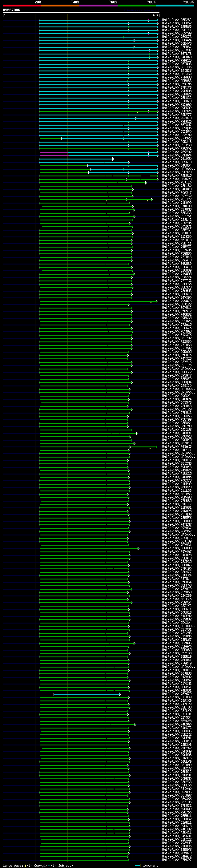
Task: Click the green ~80% legend segment
Action: pos(137,6)
